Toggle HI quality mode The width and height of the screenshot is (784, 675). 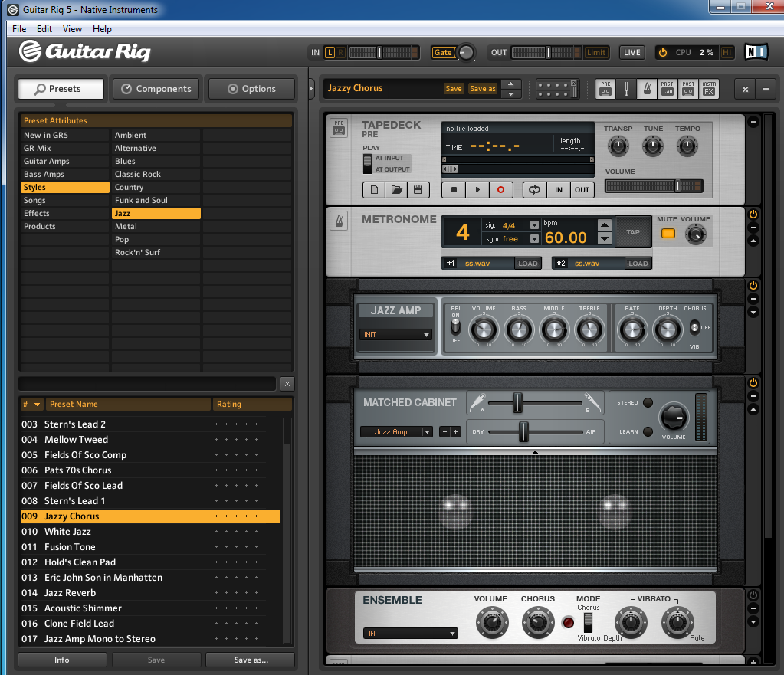click(727, 53)
